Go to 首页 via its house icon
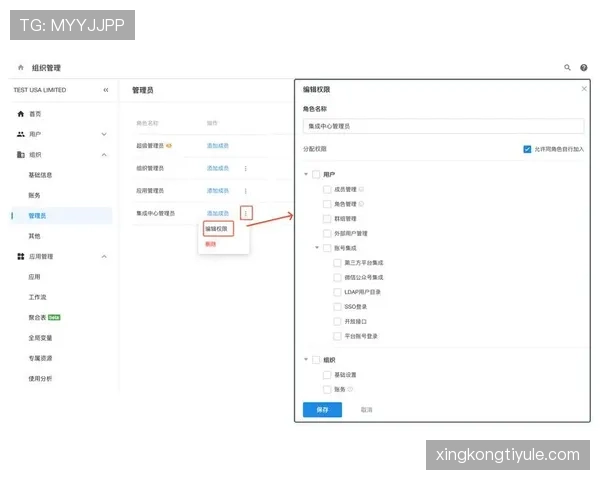The width and height of the screenshot is (600, 480). pyautogui.click(x=21, y=114)
